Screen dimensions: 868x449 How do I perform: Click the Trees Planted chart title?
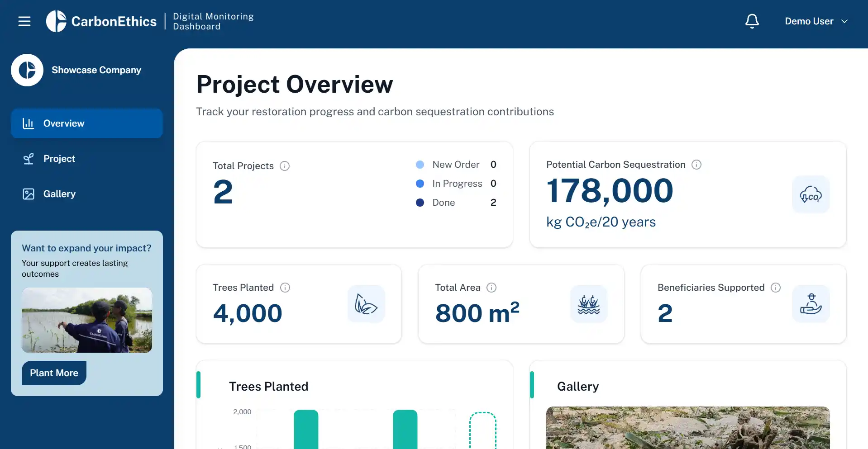point(268,387)
